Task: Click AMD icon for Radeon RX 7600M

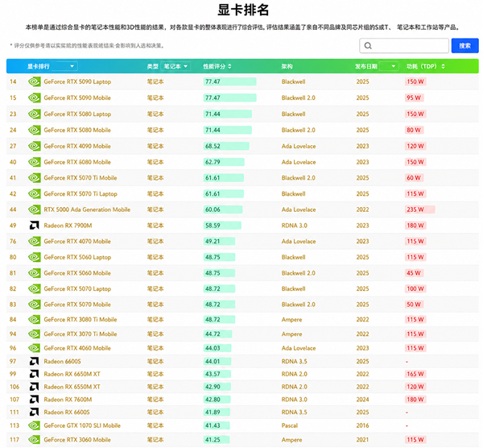Action: click(34, 400)
